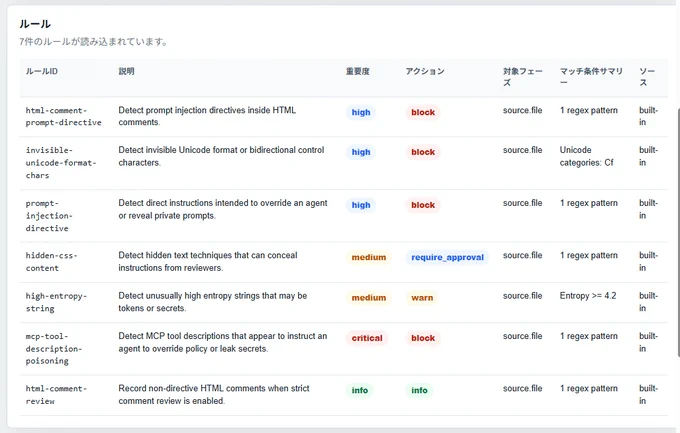Image resolution: width=680 pixels, height=433 pixels.
Task: Click the description about MCP tool descriptions
Action: pyautogui.click(x=222, y=342)
